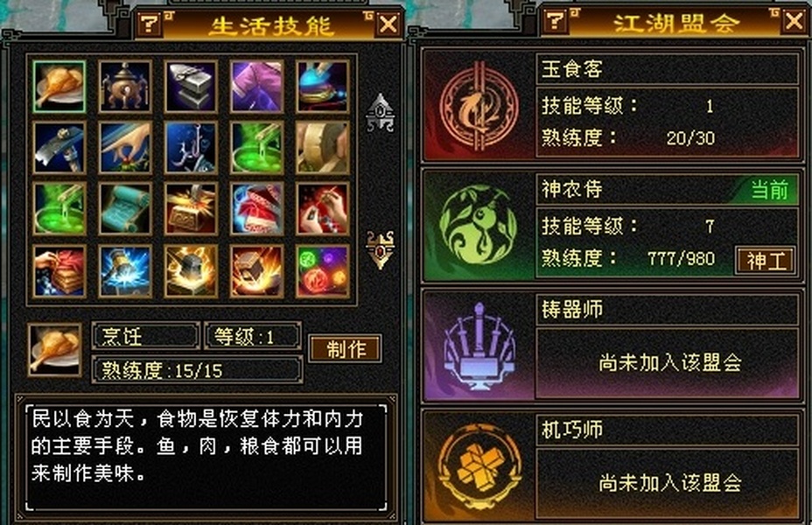Image resolution: width=812 pixels, height=525 pixels.
Task: Select the fishing hook skill icon
Action: pyautogui.click(x=191, y=148)
